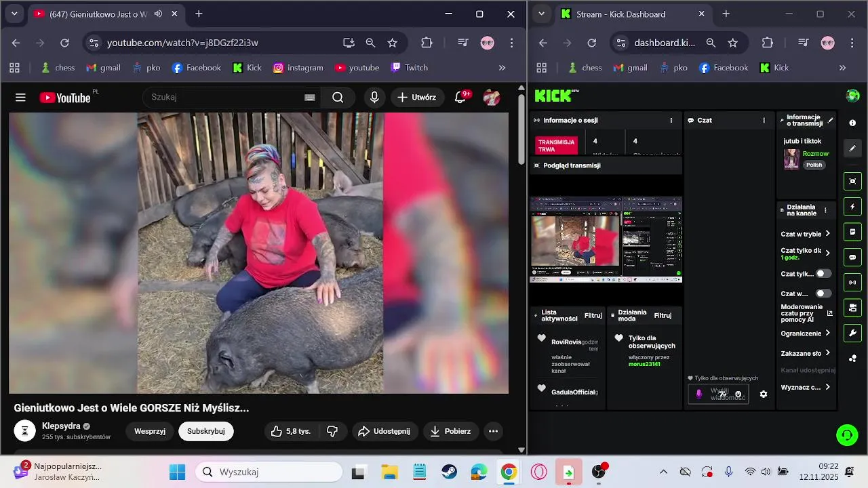Open 'chess' bookmark in YouTube window
The height and width of the screenshot is (488, 868).
pos(58,68)
